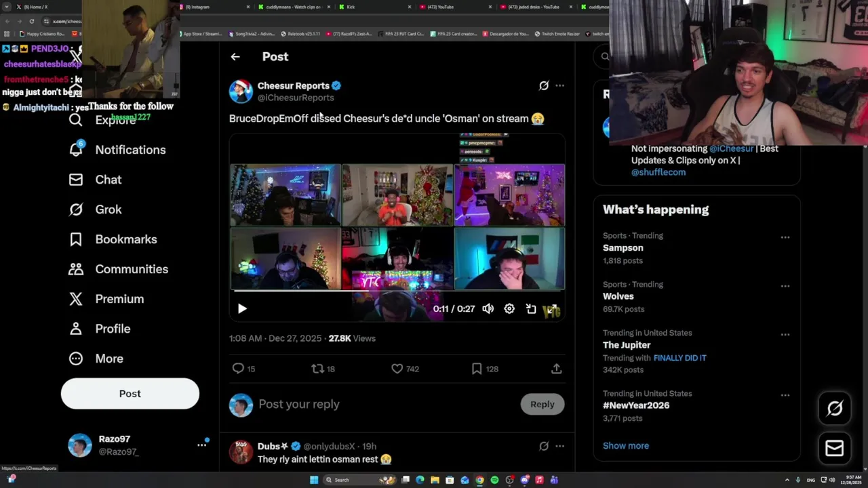Viewport: 868px width, 488px height.
Task: Open Notifications in the sidebar
Action: pos(117,150)
